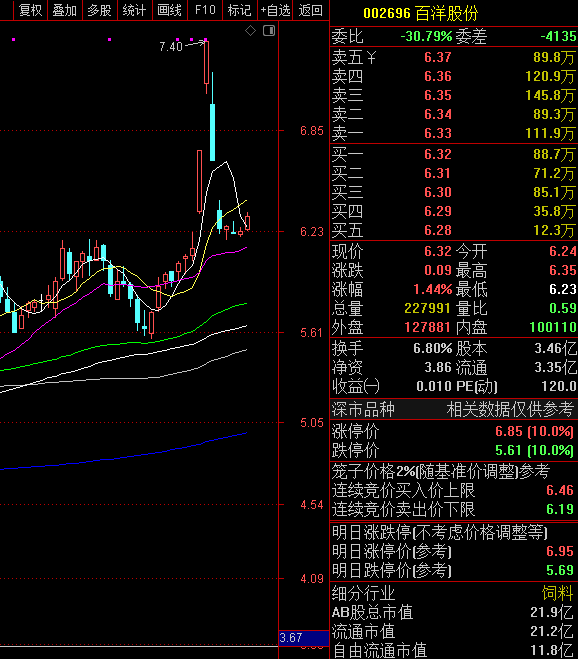Select the 叠加 toolbar button

click(65, 10)
